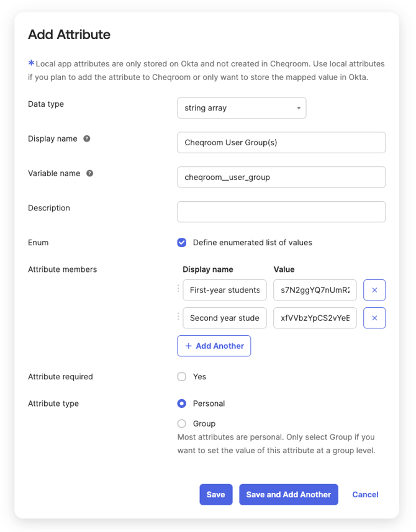Click the Add Another member button
Viewport: 416px width, 532px height.
click(x=214, y=346)
